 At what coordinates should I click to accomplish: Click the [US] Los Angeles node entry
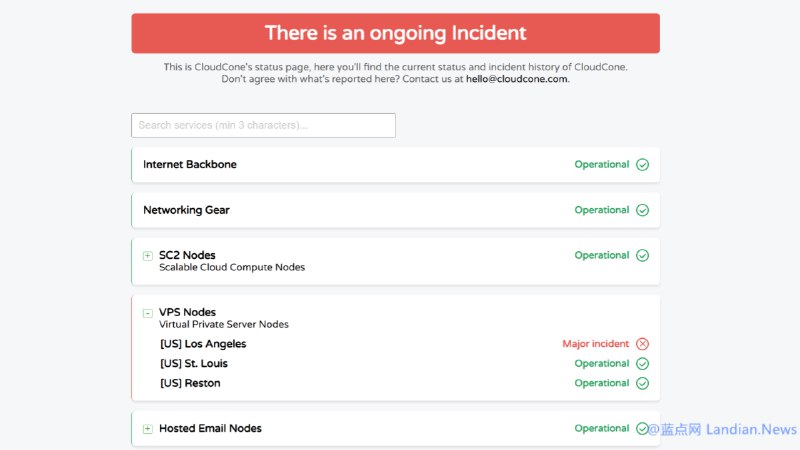click(203, 344)
